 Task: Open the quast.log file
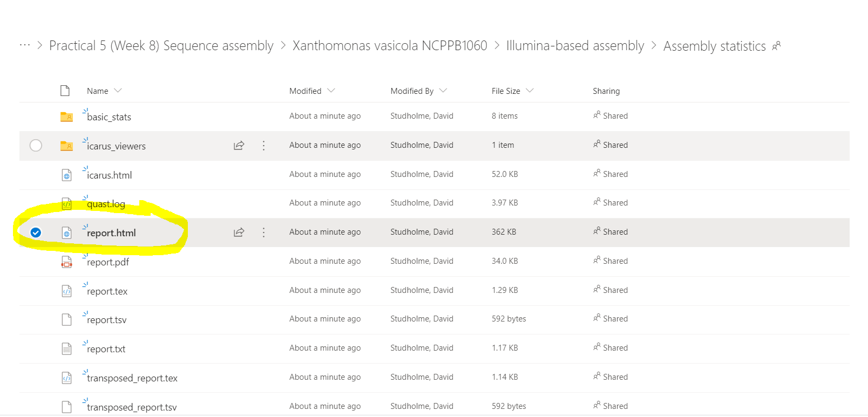(x=106, y=204)
